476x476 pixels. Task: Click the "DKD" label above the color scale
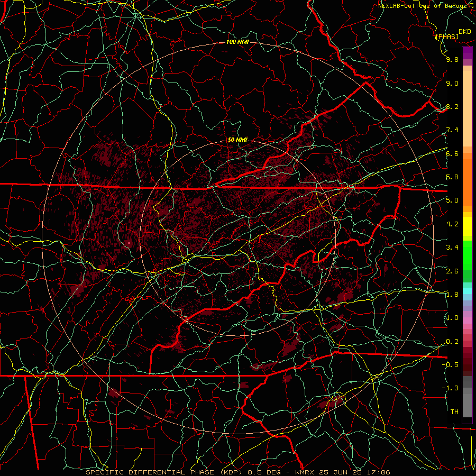(465, 32)
